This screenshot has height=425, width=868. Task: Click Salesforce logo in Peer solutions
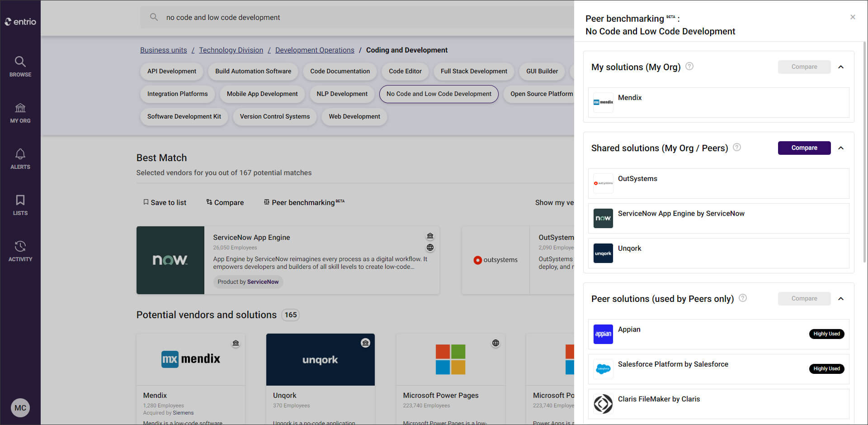point(603,369)
